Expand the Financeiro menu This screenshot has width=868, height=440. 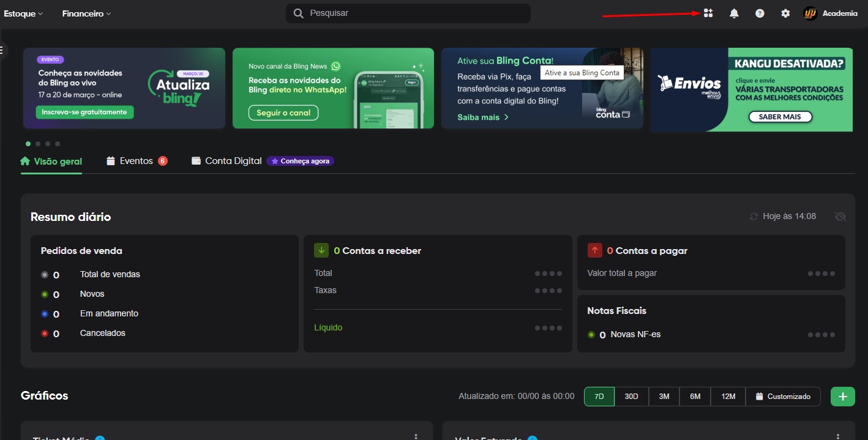point(86,13)
